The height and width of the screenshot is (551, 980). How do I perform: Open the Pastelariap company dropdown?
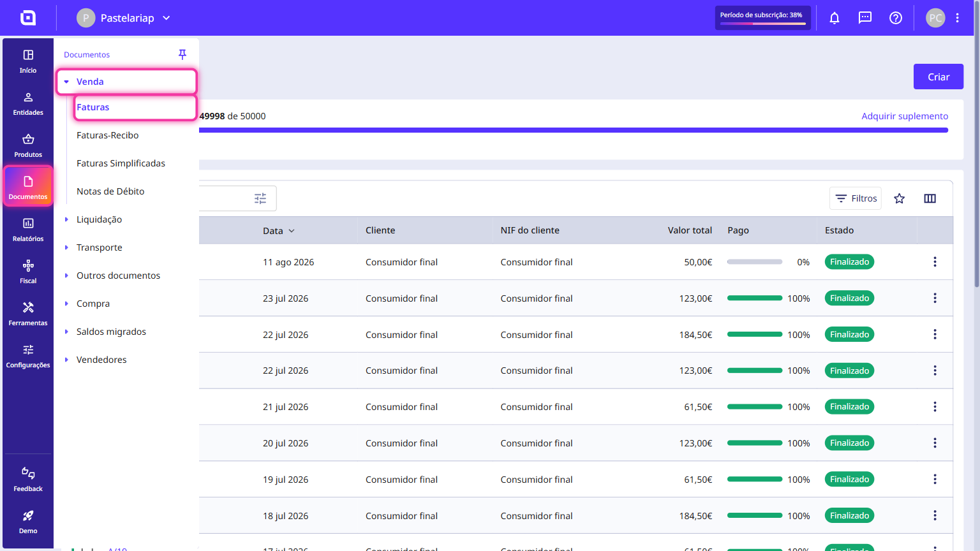pyautogui.click(x=124, y=18)
